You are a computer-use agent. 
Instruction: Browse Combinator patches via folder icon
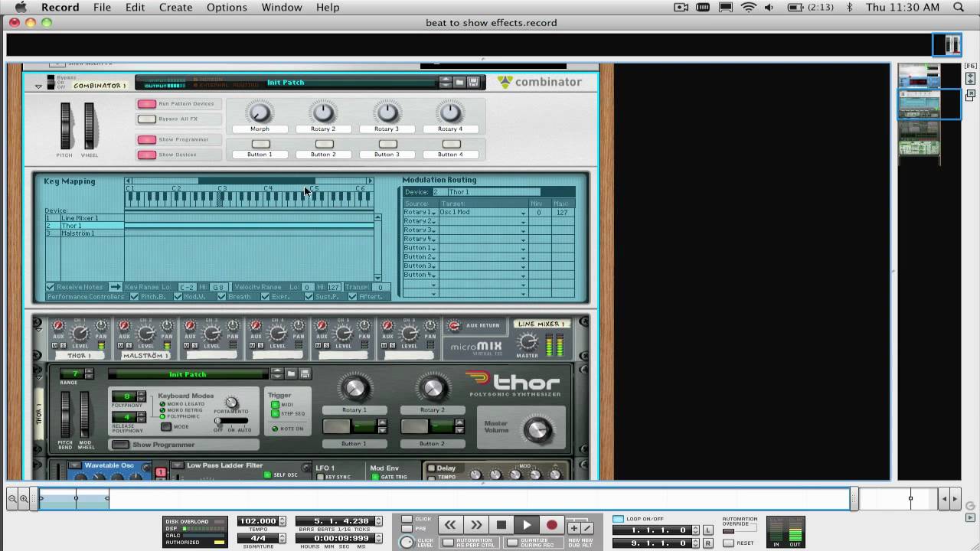tap(459, 82)
